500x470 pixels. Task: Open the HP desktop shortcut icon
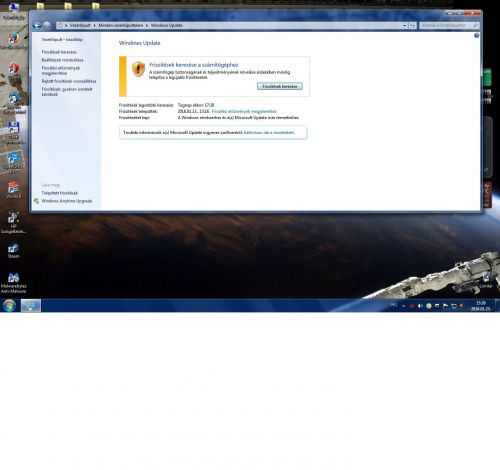[x=13, y=217]
